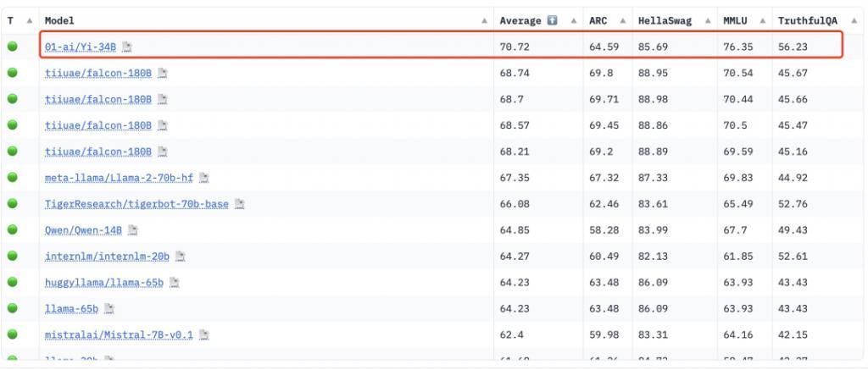
Task: Click the document icon next to meta-llama/Llama-2-70b-hf
Action: (204, 179)
